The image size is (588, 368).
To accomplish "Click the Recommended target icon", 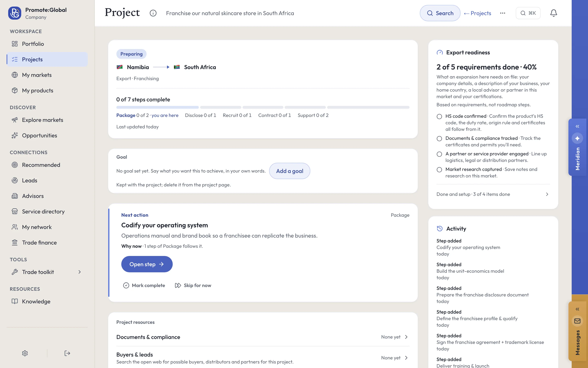I will point(15,165).
